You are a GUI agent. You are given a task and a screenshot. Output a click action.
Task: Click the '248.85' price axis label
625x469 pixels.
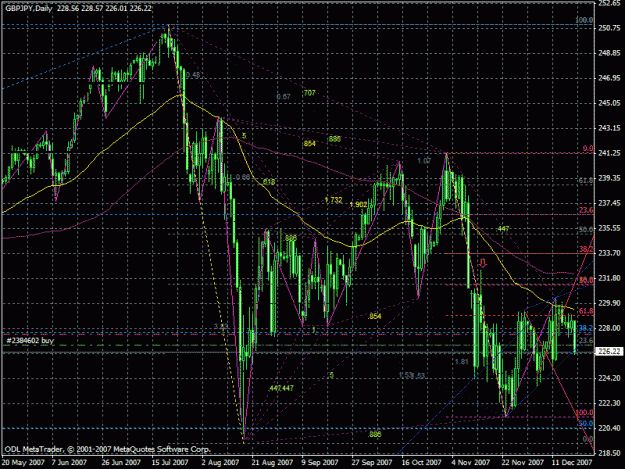(609, 53)
